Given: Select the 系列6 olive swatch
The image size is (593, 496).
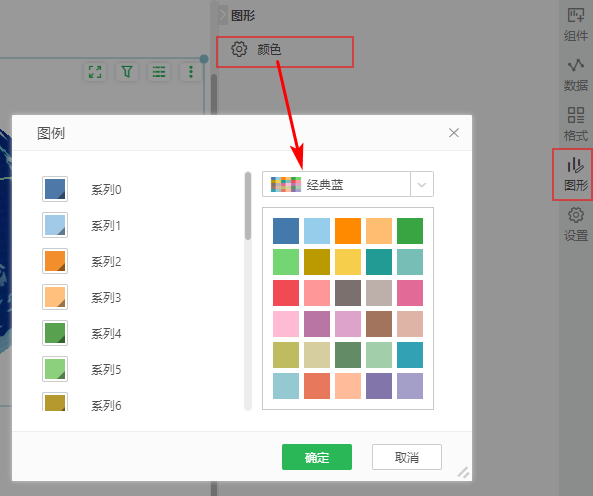Looking at the screenshot, I should [55, 402].
